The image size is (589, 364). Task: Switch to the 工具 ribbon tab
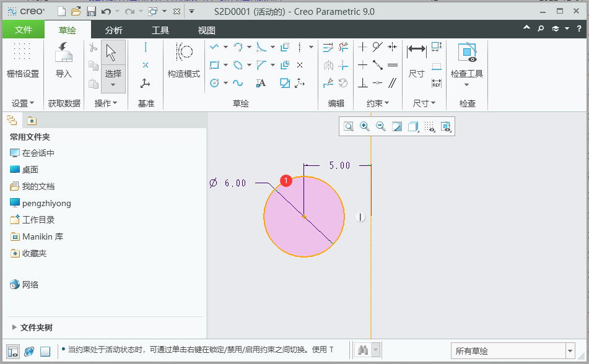(160, 30)
